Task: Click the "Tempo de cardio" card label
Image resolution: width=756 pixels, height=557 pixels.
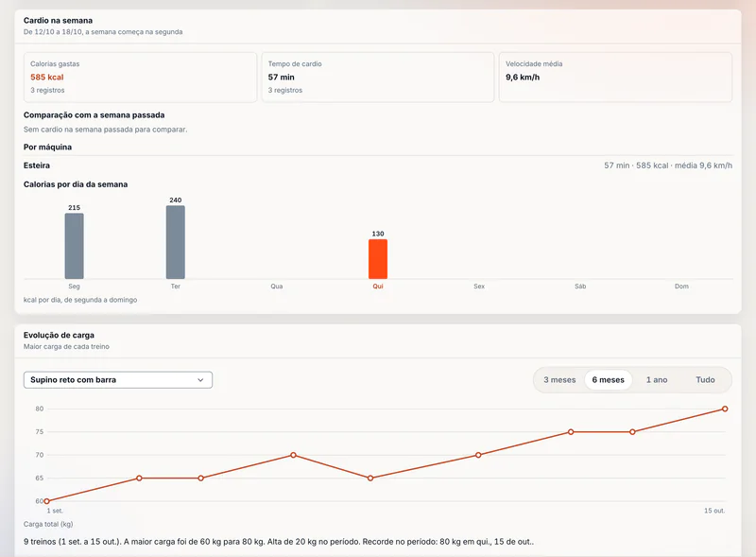Action: click(295, 63)
